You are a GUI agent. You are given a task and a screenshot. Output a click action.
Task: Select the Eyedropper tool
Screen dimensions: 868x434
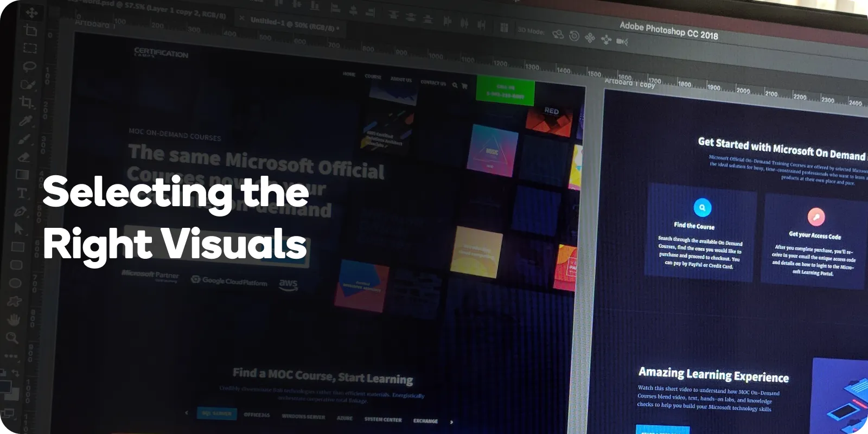coord(25,120)
